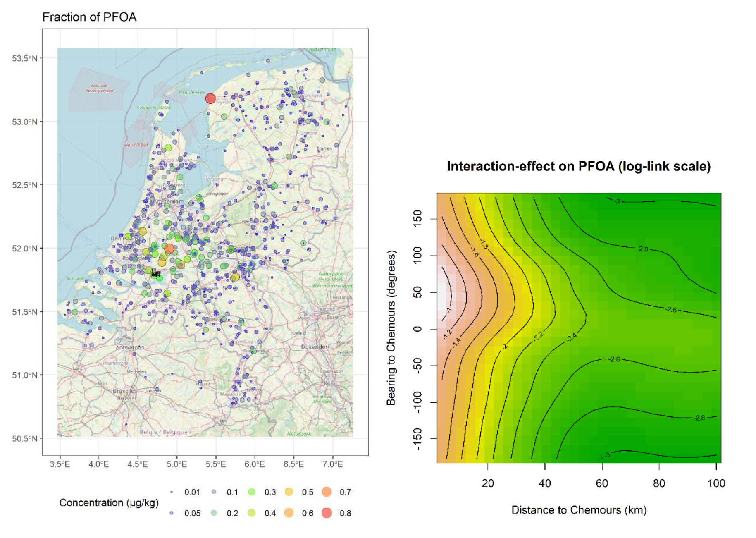Click the large red circle near the Frisian coast

210,98
